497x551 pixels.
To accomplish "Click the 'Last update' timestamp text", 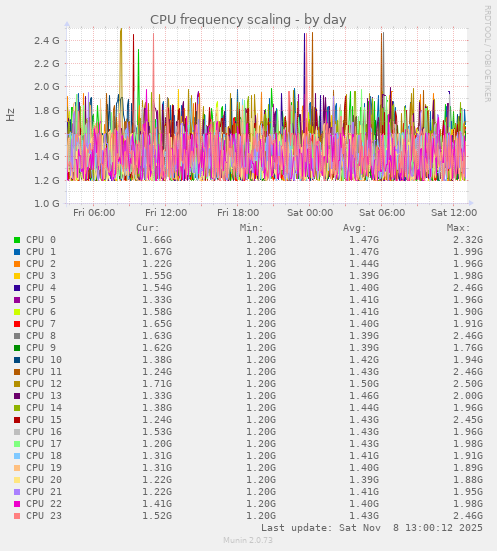I will pyautogui.click(x=372, y=528).
